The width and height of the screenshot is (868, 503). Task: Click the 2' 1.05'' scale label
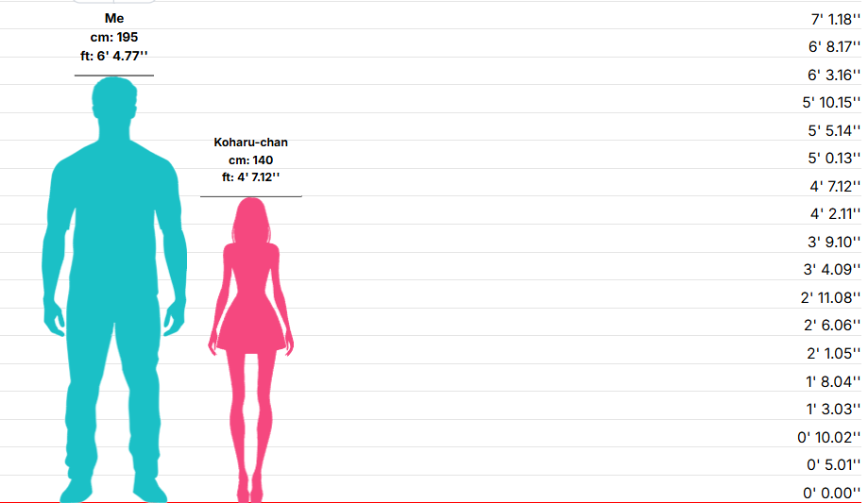click(834, 353)
